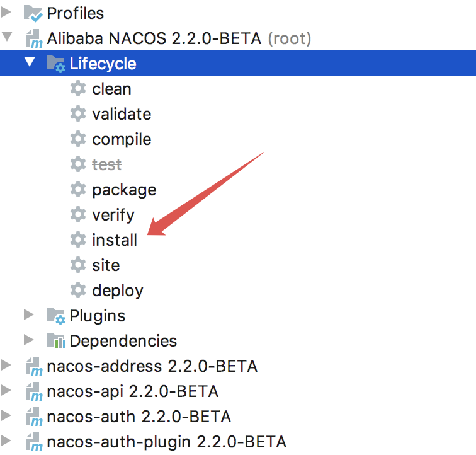Viewport: 476px width, 455px height.
Task: Click the gear icon beside clean
Action: (x=77, y=89)
